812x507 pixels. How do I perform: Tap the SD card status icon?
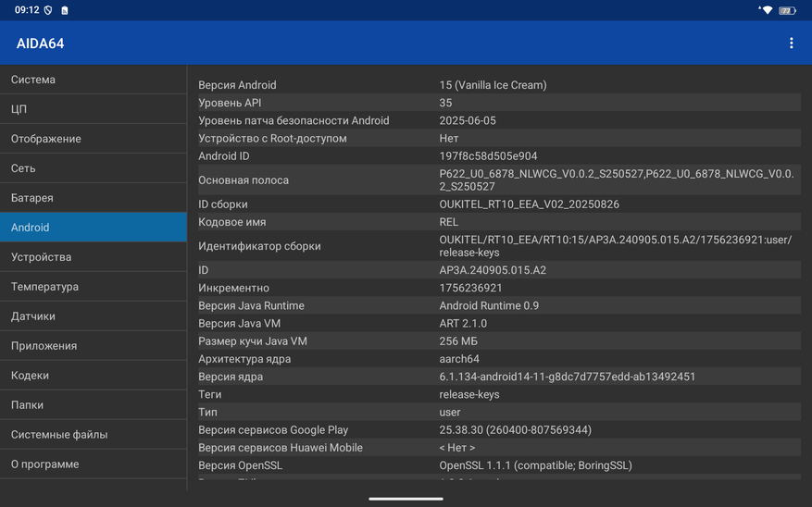(x=65, y=10)
